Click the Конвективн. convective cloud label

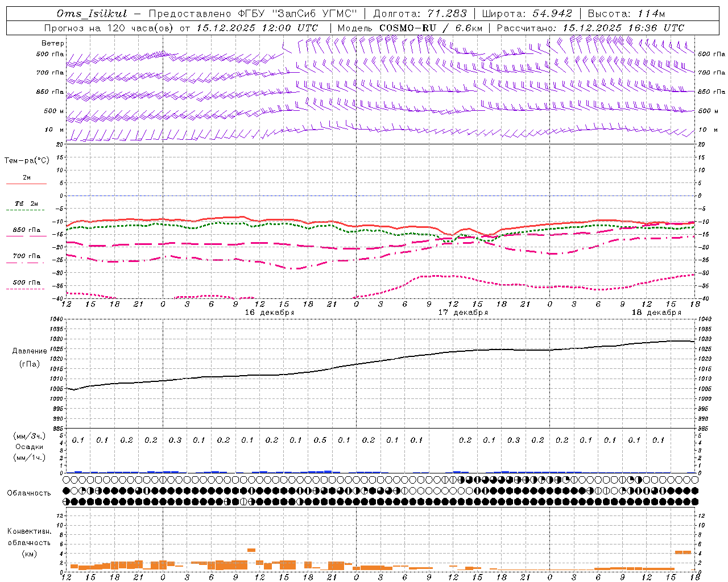click(x=29, y=531)
